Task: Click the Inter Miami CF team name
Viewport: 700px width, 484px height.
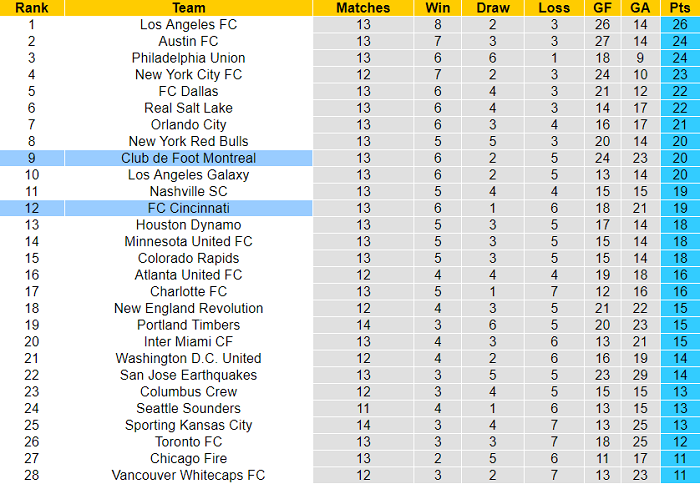Action: (x=188, y=341)
